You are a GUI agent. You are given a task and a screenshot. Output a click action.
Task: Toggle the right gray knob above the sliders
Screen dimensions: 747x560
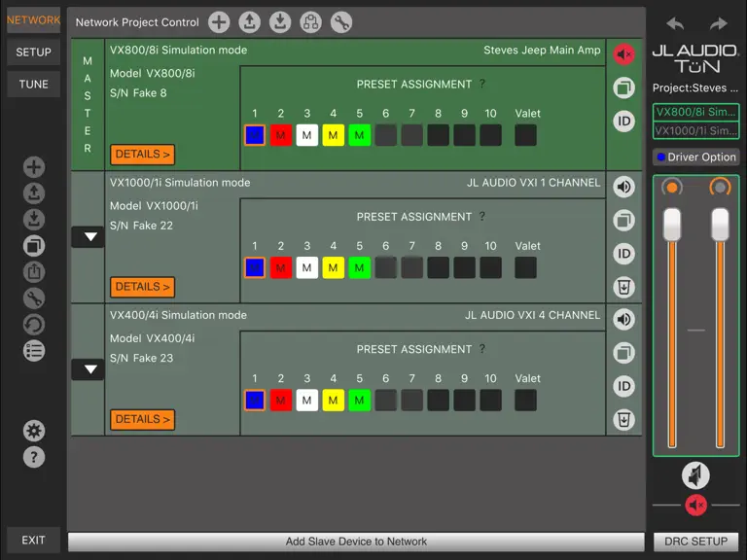(x=720, y=188)
